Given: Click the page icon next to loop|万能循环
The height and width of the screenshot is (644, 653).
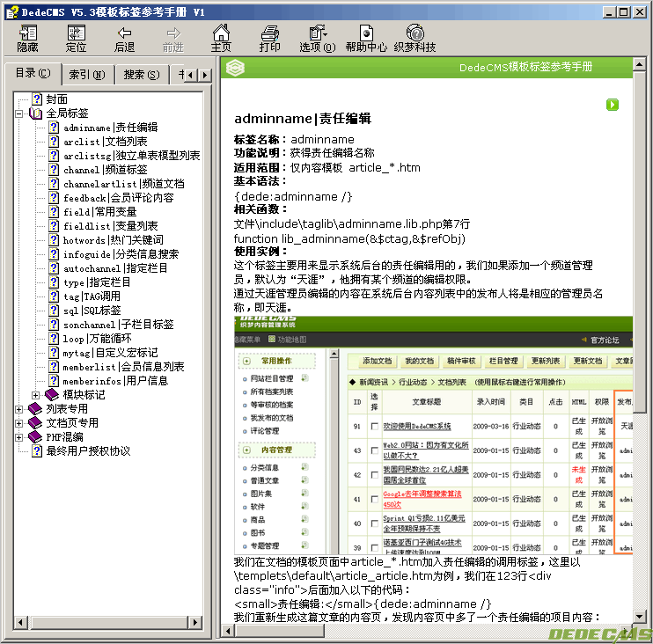Looking at the screenshot, I should coord(54,339).
